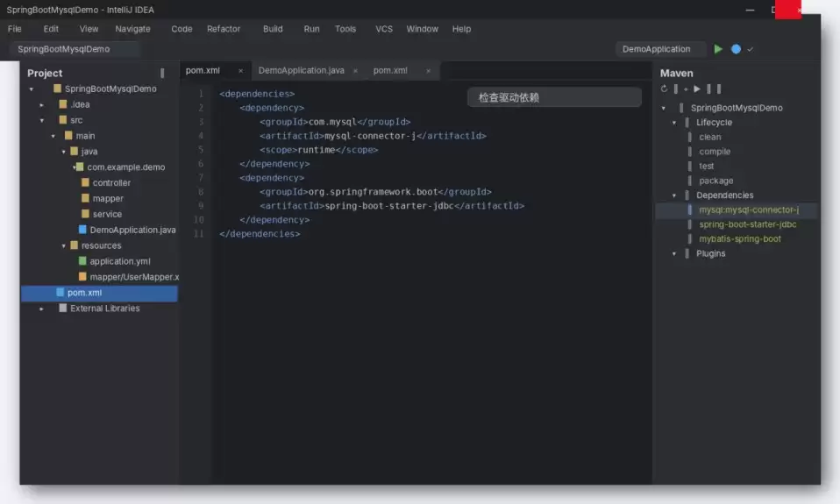Screen dimensions: 840x504
Task: Run the Maven build play icon
Action: (697, 89)
